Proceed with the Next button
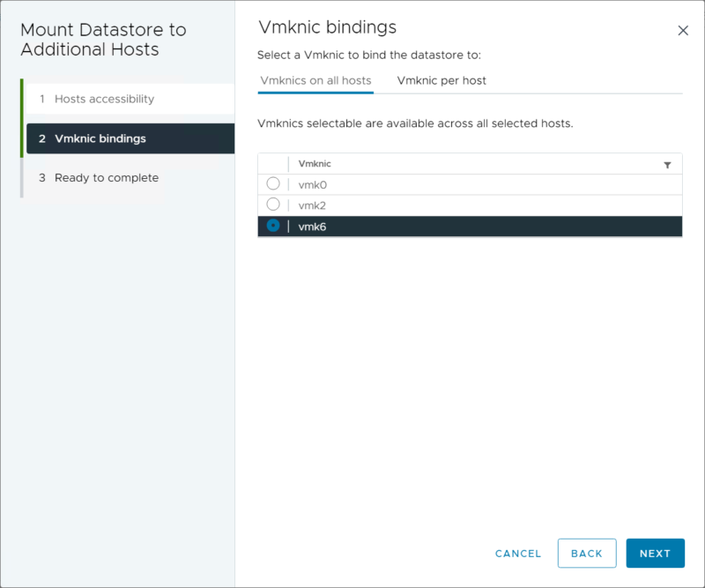This screenshot has height=588, width=705. pos(655,554)
